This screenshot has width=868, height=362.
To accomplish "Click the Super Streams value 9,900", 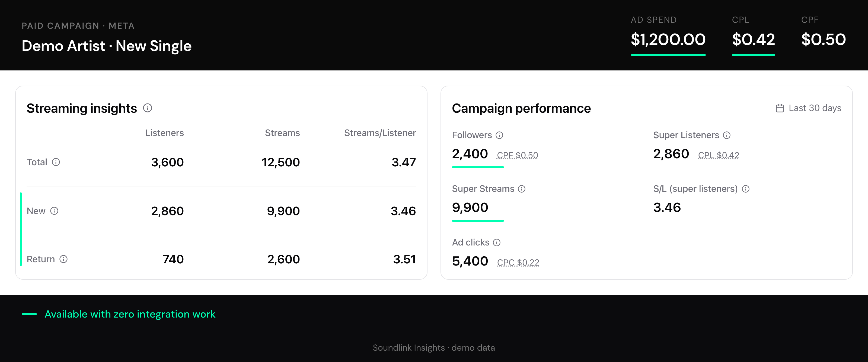I will click(x=470, y=208).
